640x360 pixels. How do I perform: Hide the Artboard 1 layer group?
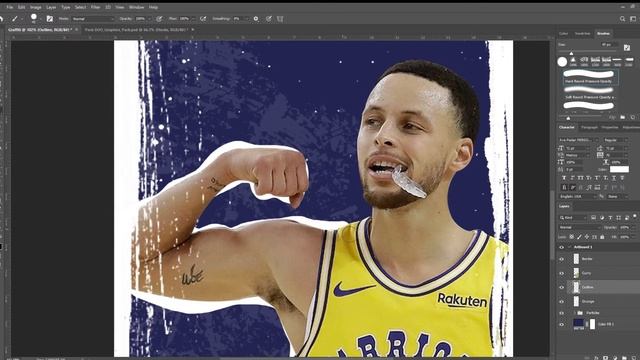(561, 247)
